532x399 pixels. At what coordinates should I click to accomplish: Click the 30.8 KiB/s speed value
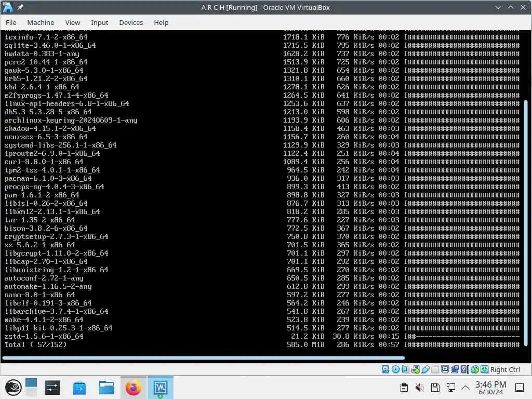pyautogui.click(x=353, y=336)
